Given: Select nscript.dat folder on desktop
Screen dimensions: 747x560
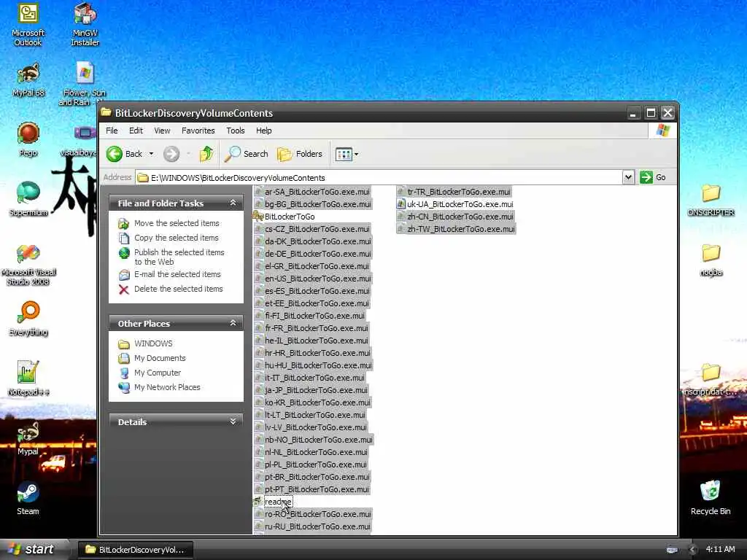Looking at the screenshot, I should pos(711,379).
